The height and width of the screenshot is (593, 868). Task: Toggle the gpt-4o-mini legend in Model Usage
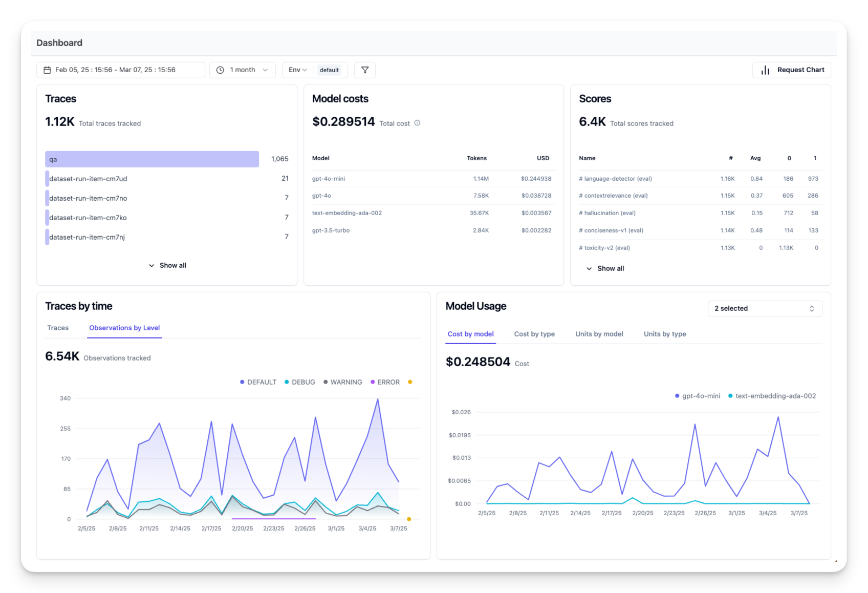coord(697,396)
